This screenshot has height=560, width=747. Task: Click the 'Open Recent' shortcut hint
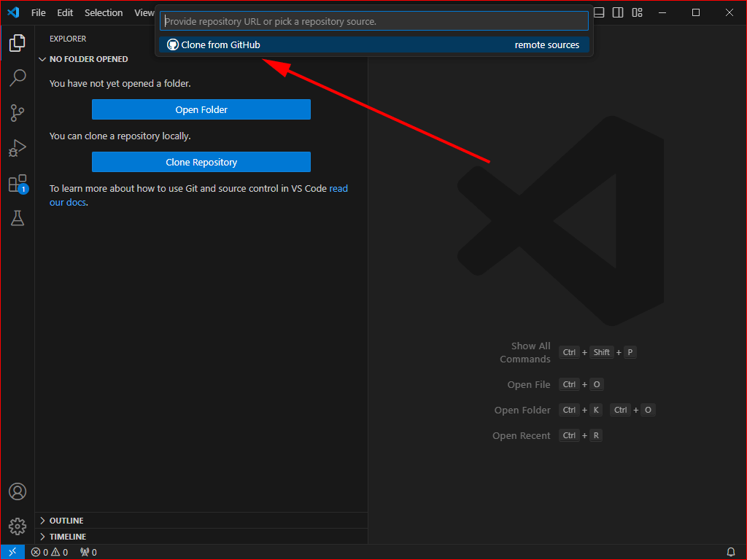521,436
